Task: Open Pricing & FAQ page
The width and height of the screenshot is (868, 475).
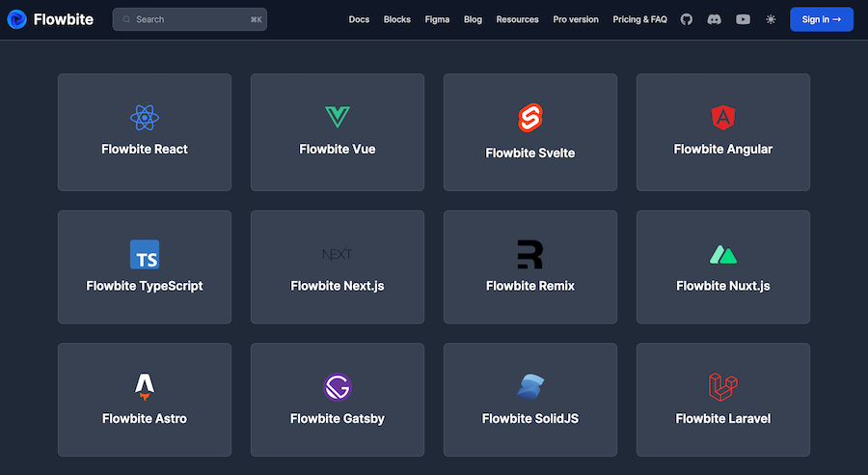Action: click(x=639, y=19)
